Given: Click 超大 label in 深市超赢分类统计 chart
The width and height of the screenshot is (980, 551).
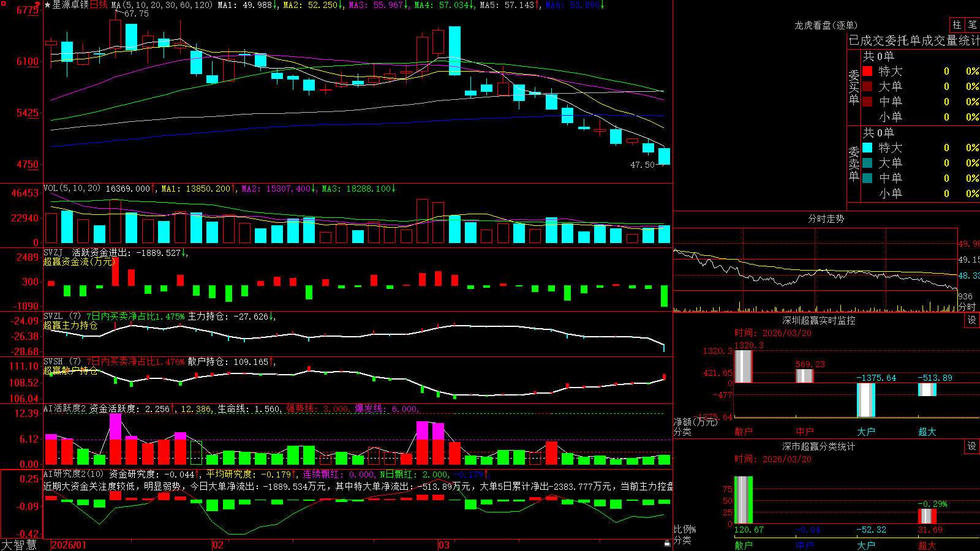Looking at the screenshot, I should click(927, 545).
